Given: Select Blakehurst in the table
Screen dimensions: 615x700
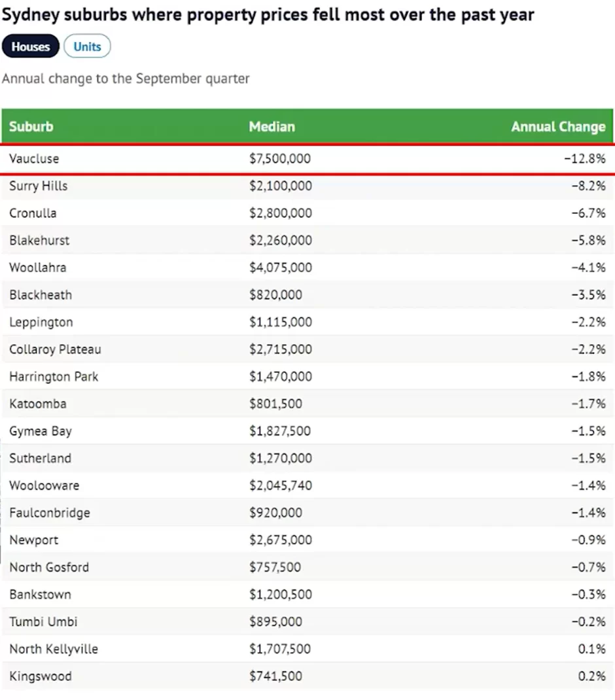Looking at the screenshot, I should pos(39,241).
